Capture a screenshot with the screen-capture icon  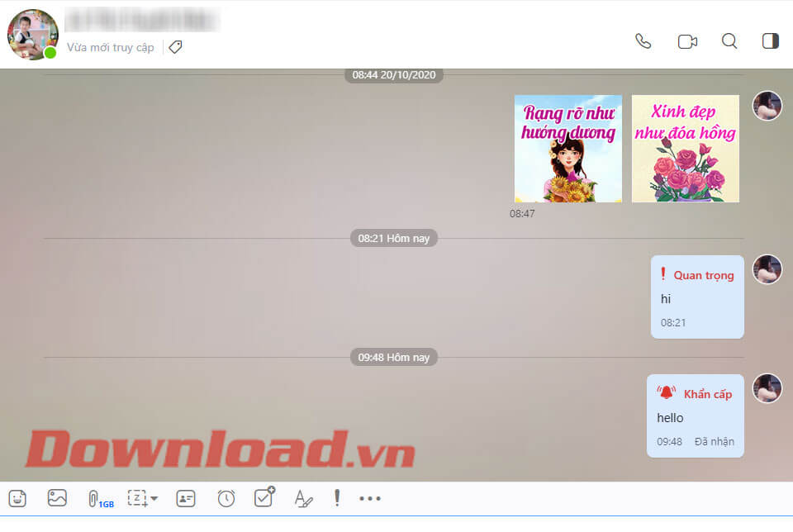(136, 498)
